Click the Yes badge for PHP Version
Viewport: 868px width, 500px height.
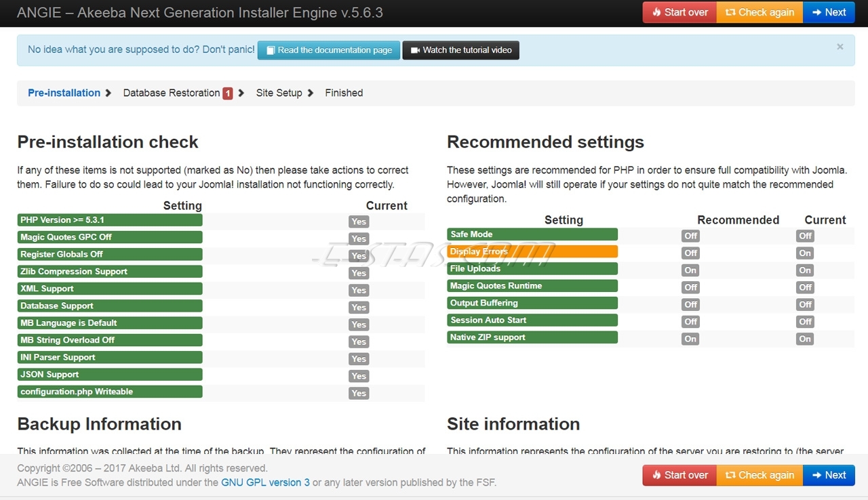click(x=359, y=222)
